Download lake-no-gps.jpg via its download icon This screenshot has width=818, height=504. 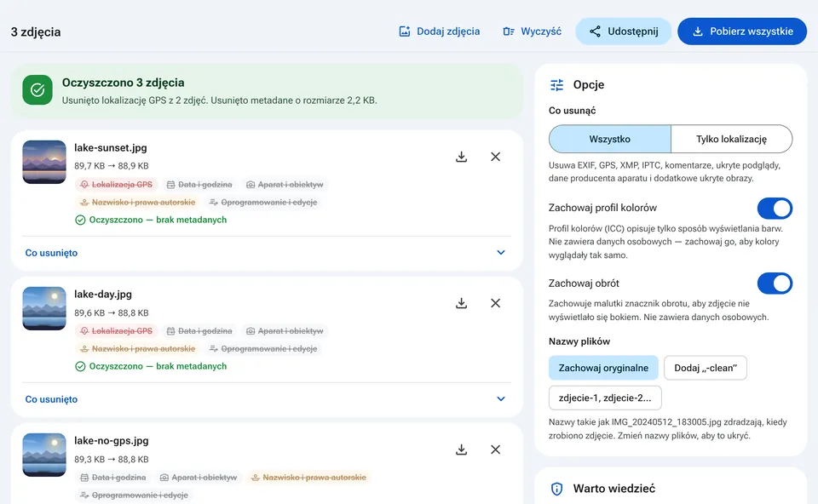click(x=461, y=450)
